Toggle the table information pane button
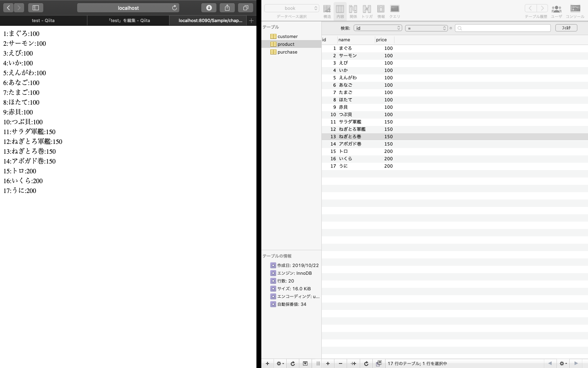This screenshot has width=588, height=368. (305, 364)
